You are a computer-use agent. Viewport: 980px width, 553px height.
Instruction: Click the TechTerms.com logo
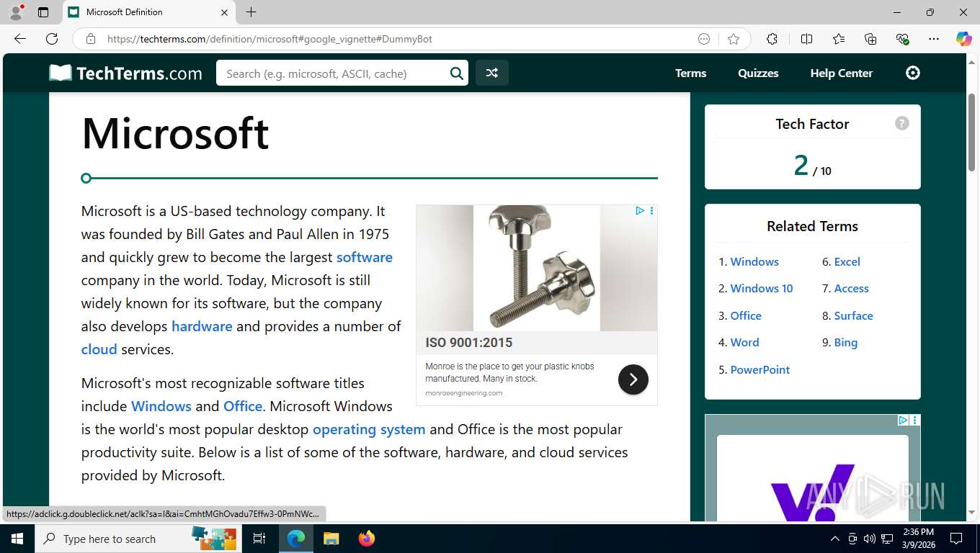tap(125, 73)
